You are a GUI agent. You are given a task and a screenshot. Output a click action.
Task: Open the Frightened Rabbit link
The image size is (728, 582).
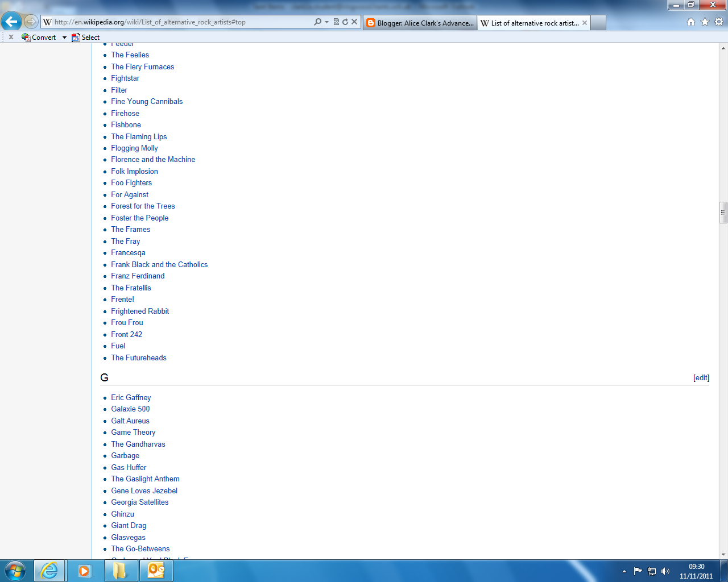140,311
